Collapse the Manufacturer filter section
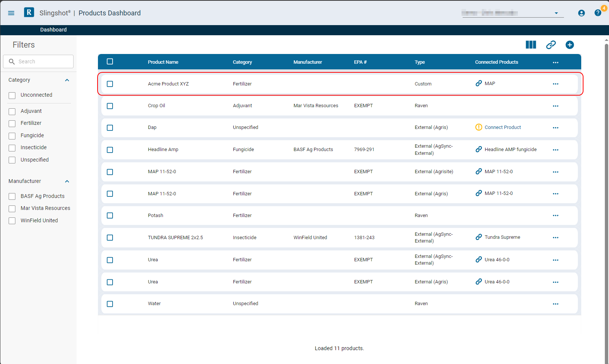Viewport: 609px width, 364px height. coord(67,181)
